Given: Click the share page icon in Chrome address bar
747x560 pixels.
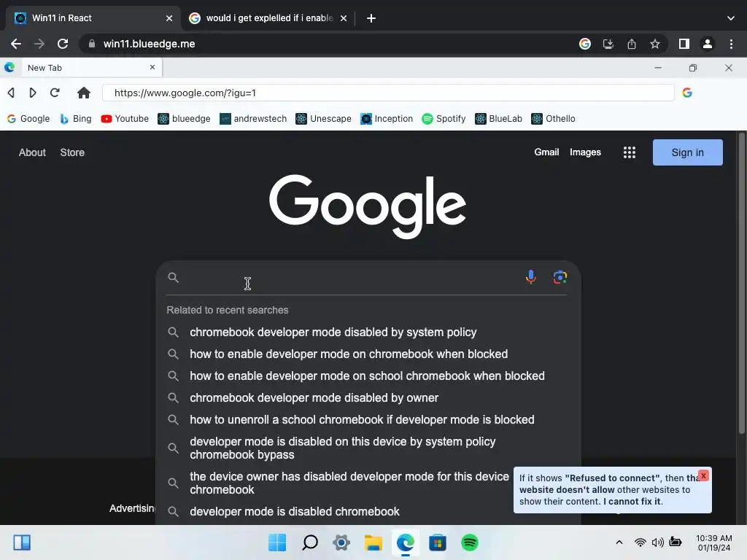Looking at the screenshot, I should 632,44.
